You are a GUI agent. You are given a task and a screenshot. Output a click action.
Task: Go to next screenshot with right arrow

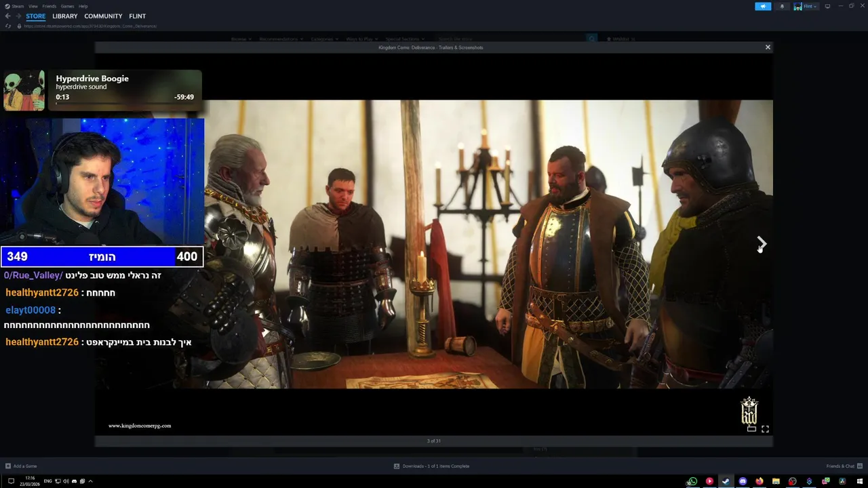point(761,243)
